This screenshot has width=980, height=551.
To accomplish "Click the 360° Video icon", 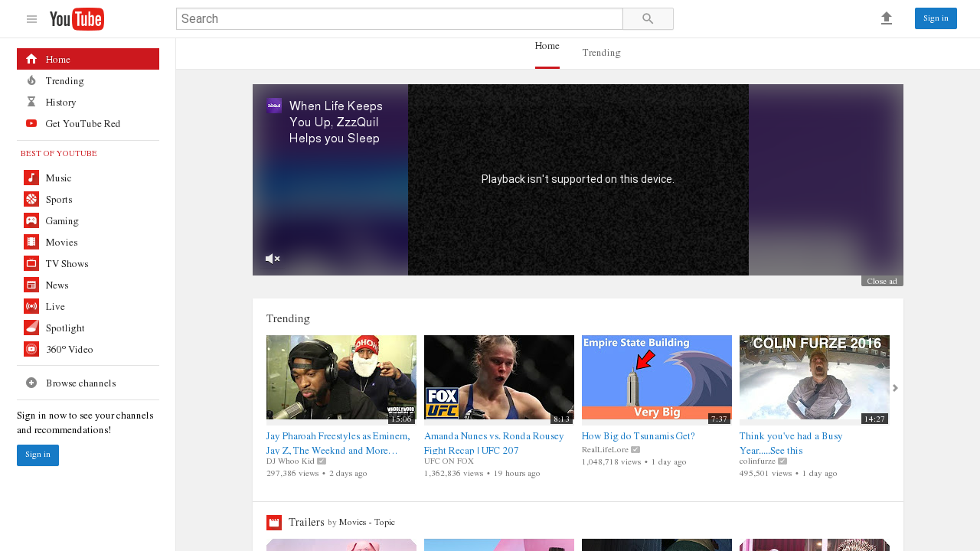I will pos(31,349).
